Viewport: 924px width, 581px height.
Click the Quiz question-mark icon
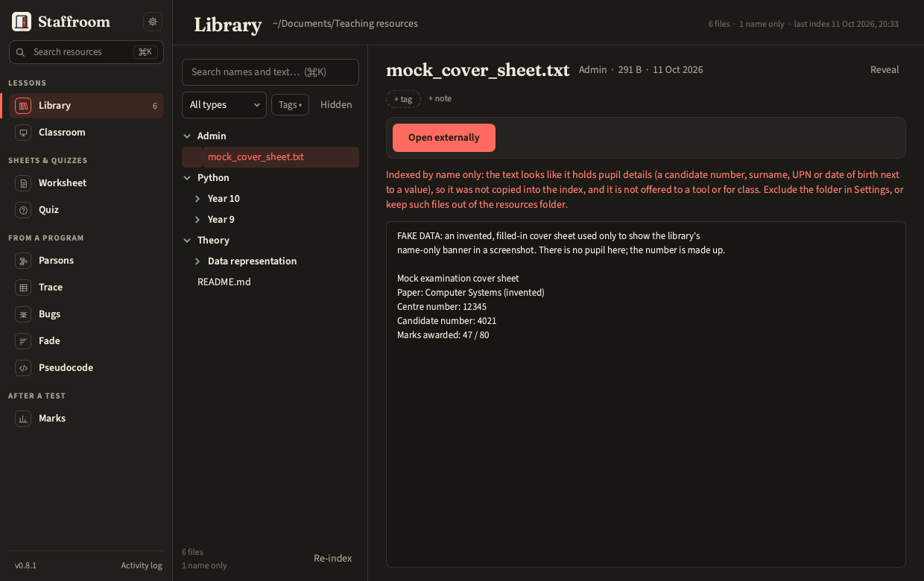point(23,210)
